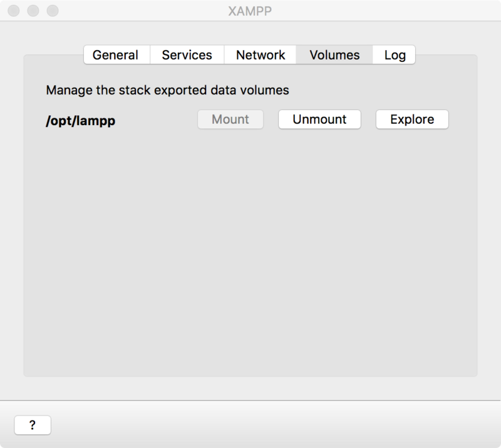Image resolution: width=501 pixels, height=448 pixels.
Task: Go to the stack's Services list tab
Action: 187,55
